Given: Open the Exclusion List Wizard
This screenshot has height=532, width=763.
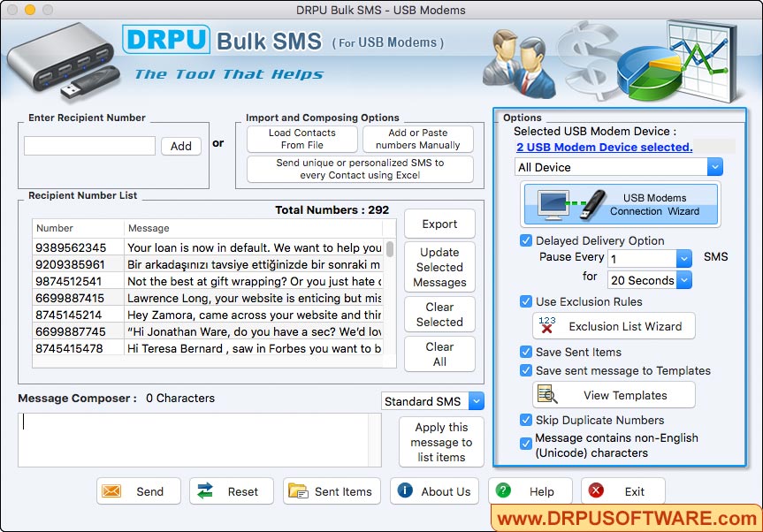Looking at the screenshot, I should pyautogui.click(x=614, y=326).
